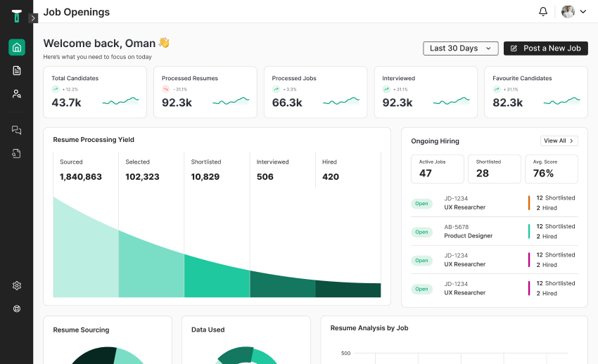Viewport: 598px width, 364px height.
Task: Click Processed Resumes downward trend icon
Action: [x=165, y=89]
